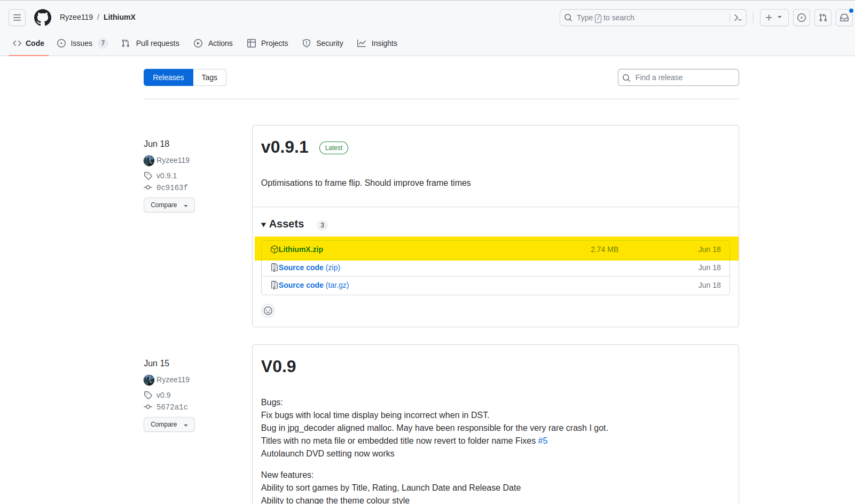The image size is (855, 504).
Task: Switch to the Insights tab
Action: point(378,43)
